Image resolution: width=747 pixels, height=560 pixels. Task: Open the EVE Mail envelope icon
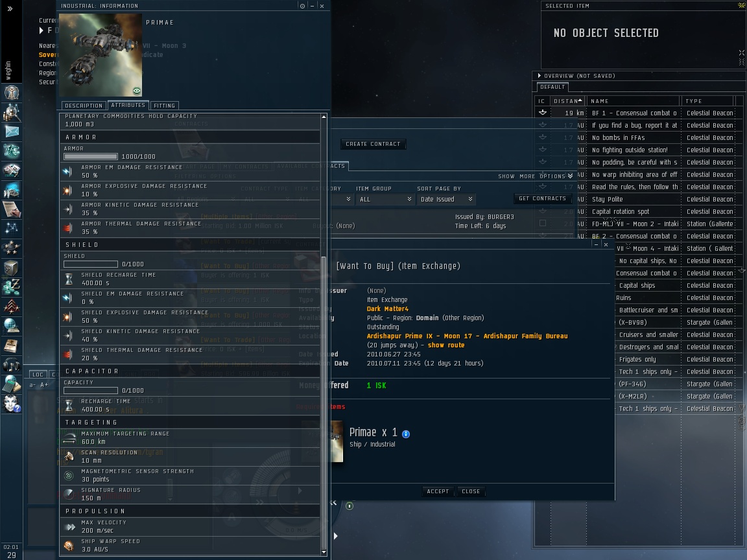tap(12, 132)
